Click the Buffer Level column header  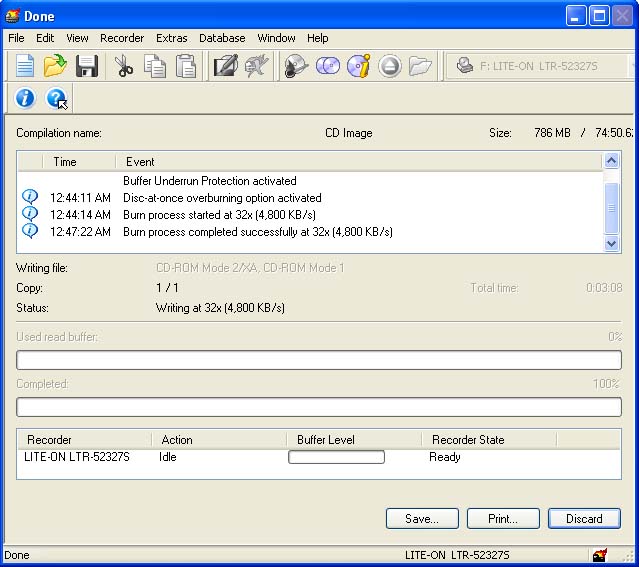(x=354, y=440)
